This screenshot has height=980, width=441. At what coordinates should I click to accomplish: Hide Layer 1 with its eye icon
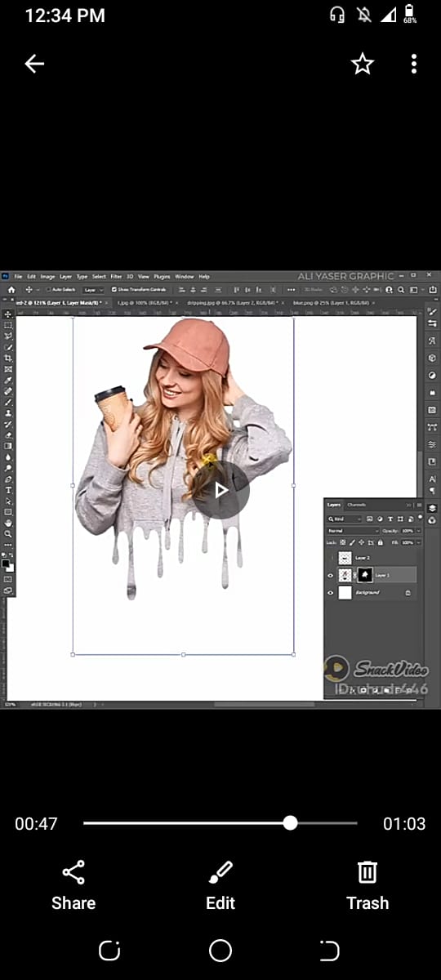click(x=331, y=575)
